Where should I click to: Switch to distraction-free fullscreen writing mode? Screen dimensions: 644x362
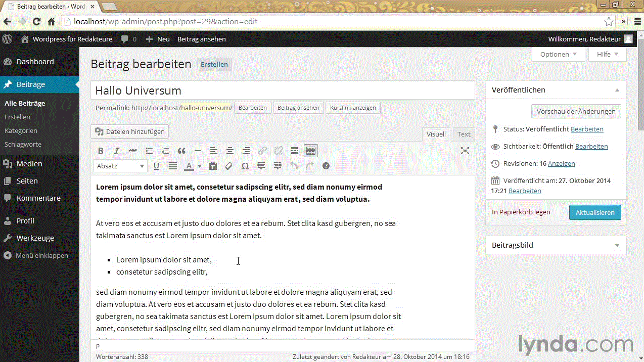coord(465,151)
